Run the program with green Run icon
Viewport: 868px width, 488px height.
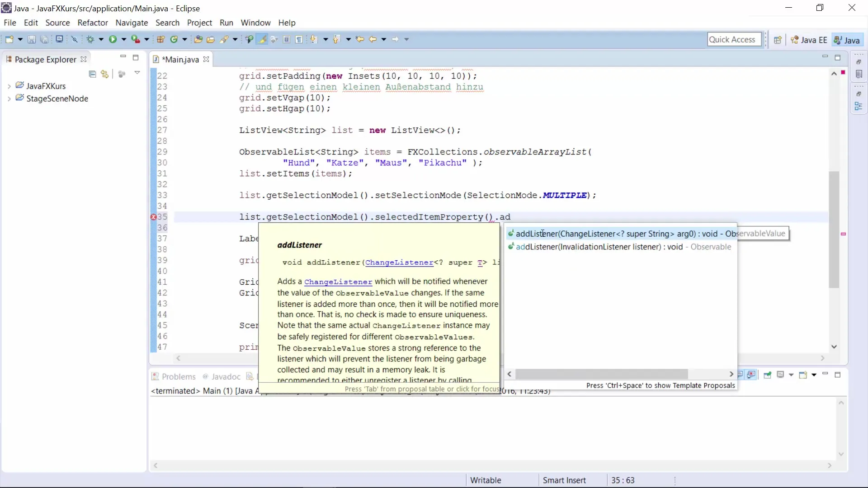click(x=113, y=39)
